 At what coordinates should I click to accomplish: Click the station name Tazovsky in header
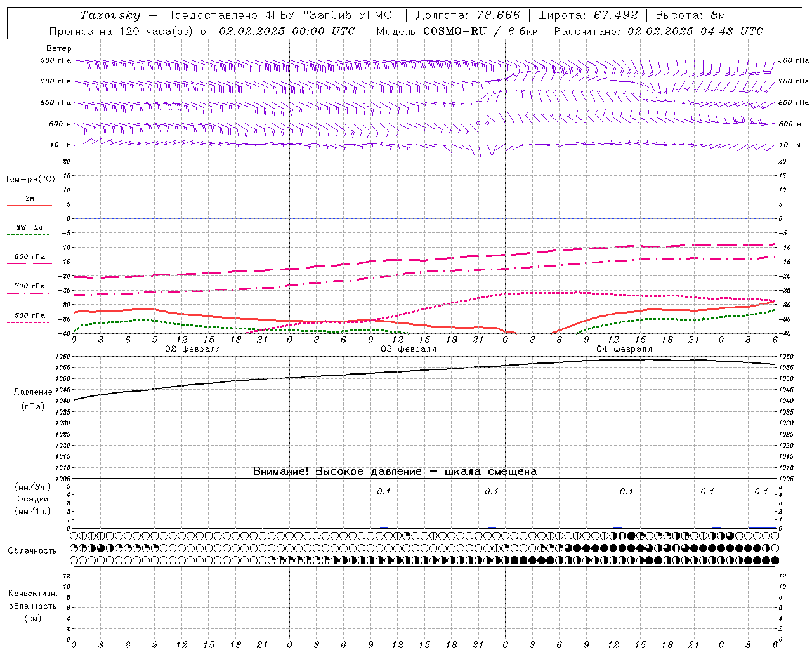click(110, 15)
